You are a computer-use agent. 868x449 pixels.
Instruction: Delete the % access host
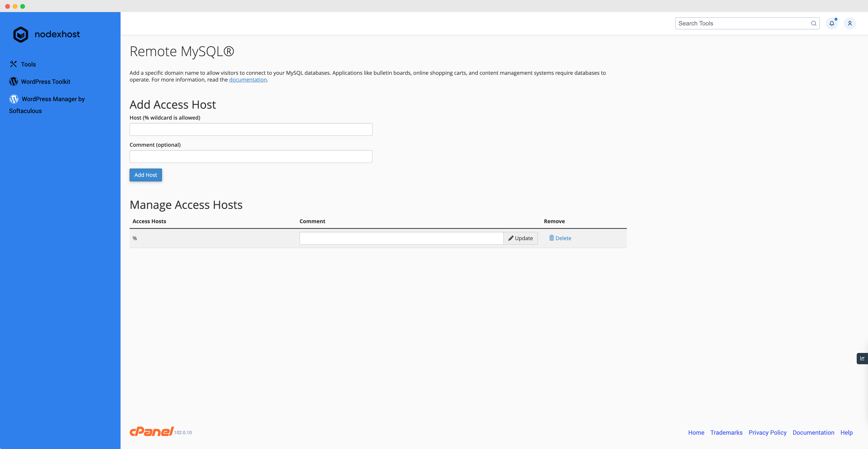[560, 238]
